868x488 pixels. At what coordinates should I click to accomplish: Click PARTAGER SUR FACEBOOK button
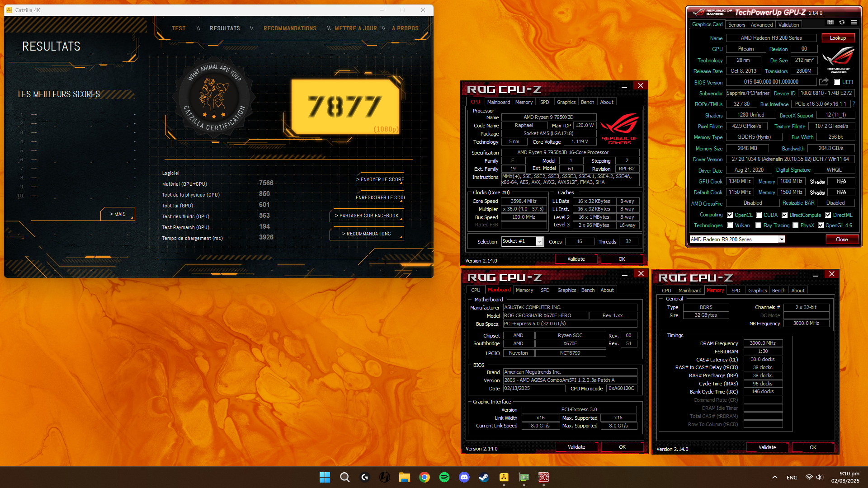tap(367, 216)
